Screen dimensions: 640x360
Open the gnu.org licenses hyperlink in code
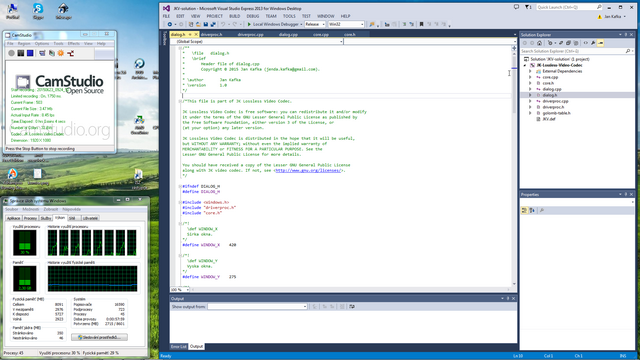pos(308,170)
